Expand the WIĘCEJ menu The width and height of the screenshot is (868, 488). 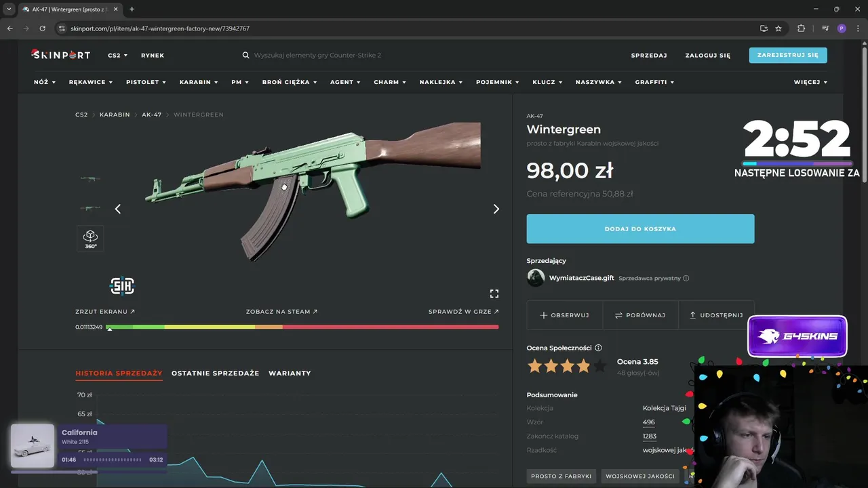(x=810, y=82)
